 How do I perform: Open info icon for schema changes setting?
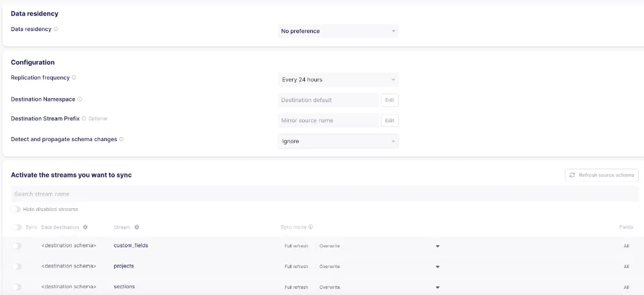122,139
